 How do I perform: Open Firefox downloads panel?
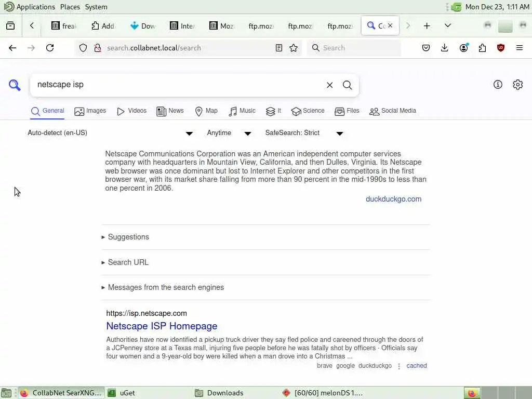(445, 48)
